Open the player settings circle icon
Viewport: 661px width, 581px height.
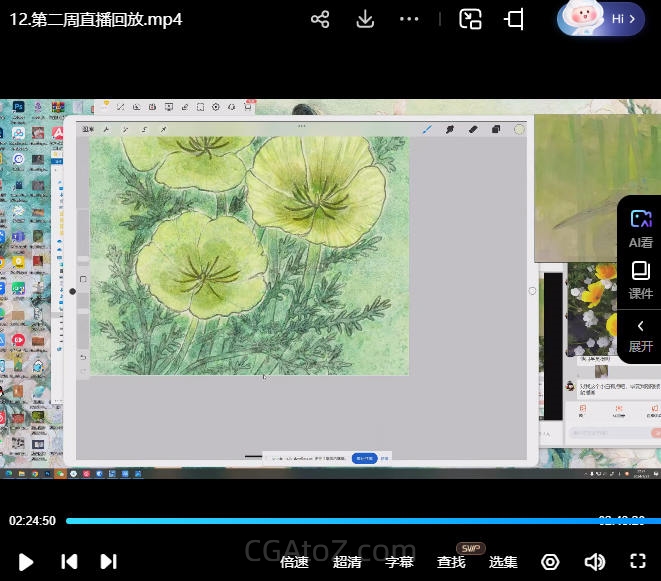pyautogui.click(x=550, y=562)
